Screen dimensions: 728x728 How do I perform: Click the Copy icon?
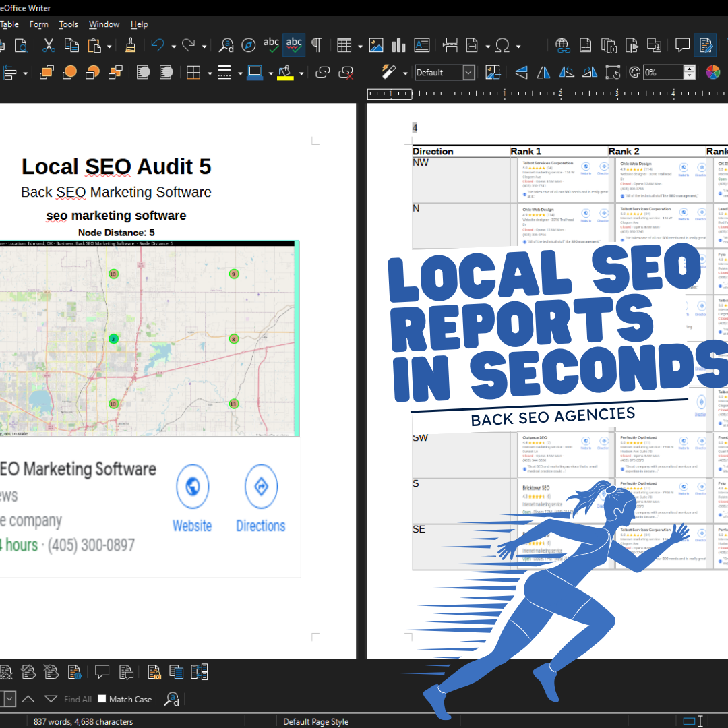[x=71, y=46]
